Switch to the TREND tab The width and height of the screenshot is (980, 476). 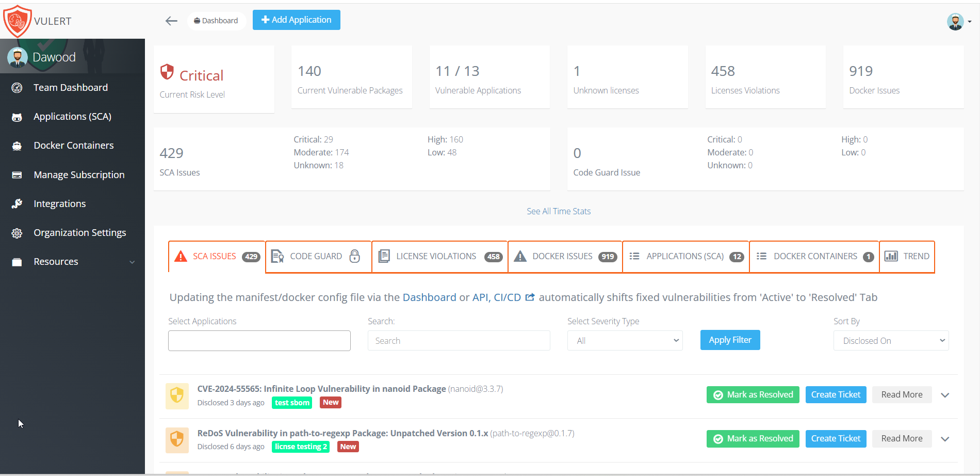click(907, 256)
